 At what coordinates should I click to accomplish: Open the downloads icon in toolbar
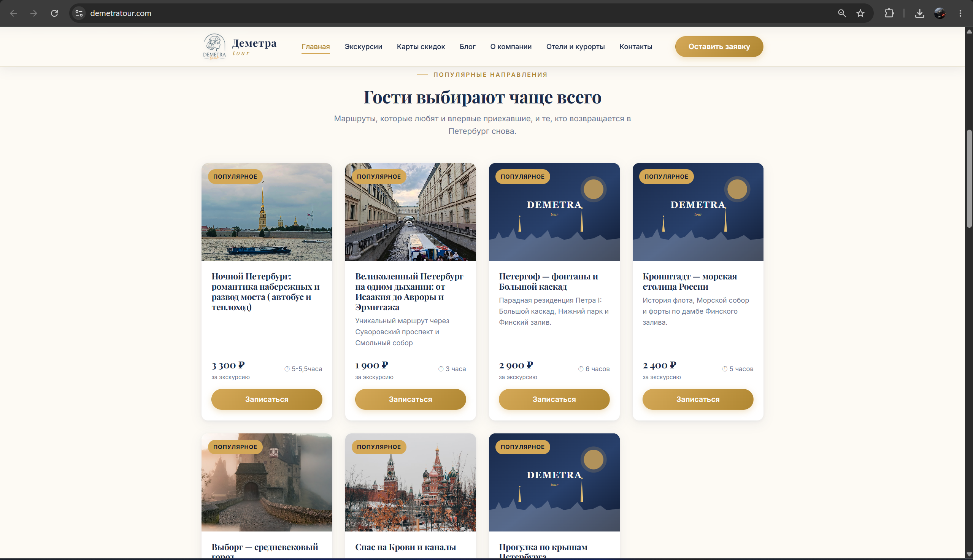pyautogui.click(x=919, y=13)
